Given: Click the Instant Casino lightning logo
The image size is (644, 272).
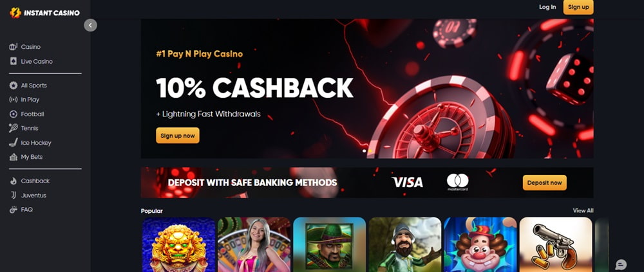Looking at the screenshot, I should click(15, 13).
